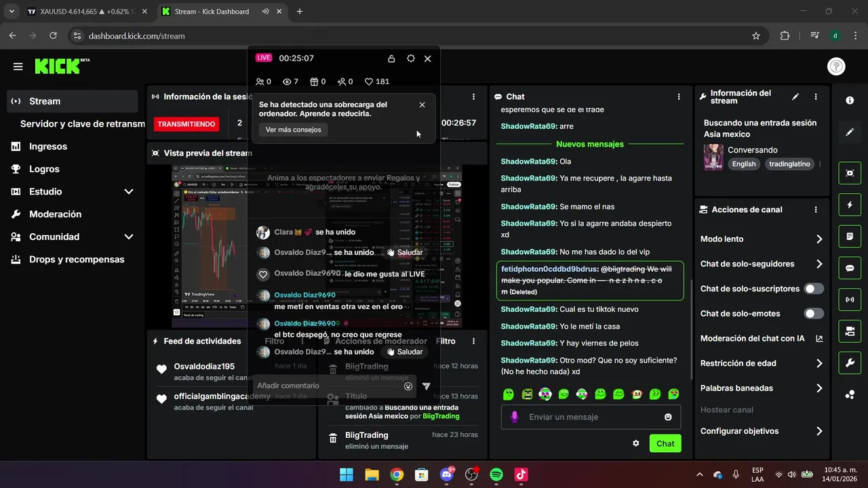Screen dimensions: 868x488
Task: Dismiss the overload warning notice
Action: 422,105
